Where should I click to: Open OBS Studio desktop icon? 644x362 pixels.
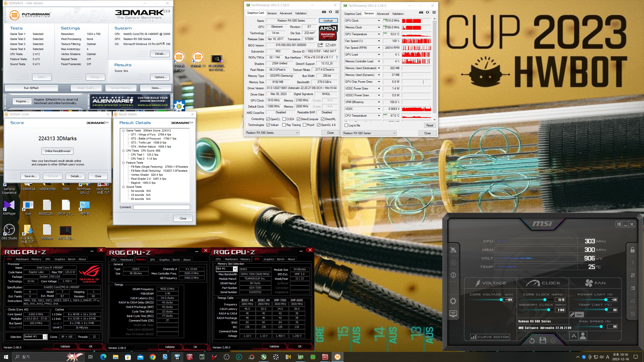[9, 232]
